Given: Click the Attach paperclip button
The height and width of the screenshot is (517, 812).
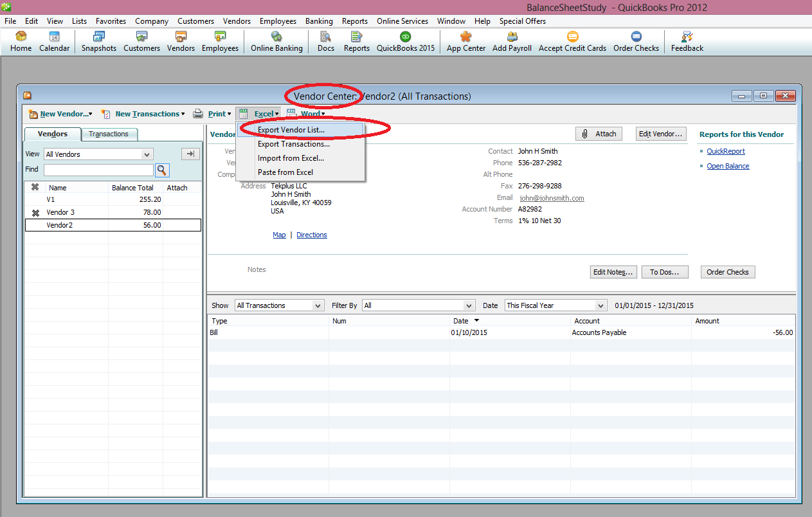Looking at the screenshot, I should pyautogui.click(x=599, y=133).
